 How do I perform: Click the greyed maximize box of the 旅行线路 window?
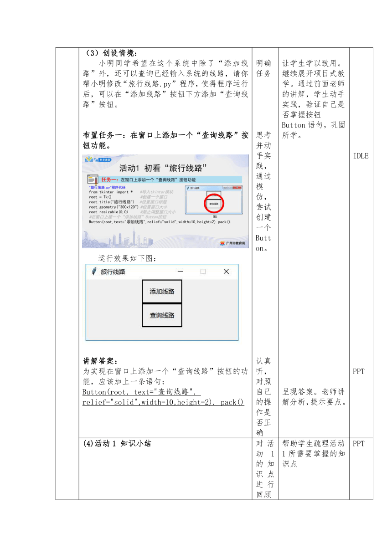coord(203,272)
